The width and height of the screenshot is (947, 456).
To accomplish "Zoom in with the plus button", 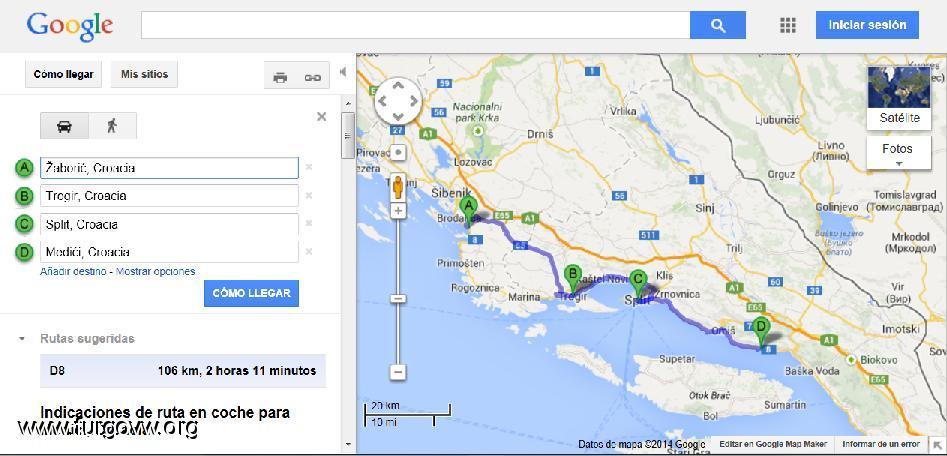I will [397, 211].
